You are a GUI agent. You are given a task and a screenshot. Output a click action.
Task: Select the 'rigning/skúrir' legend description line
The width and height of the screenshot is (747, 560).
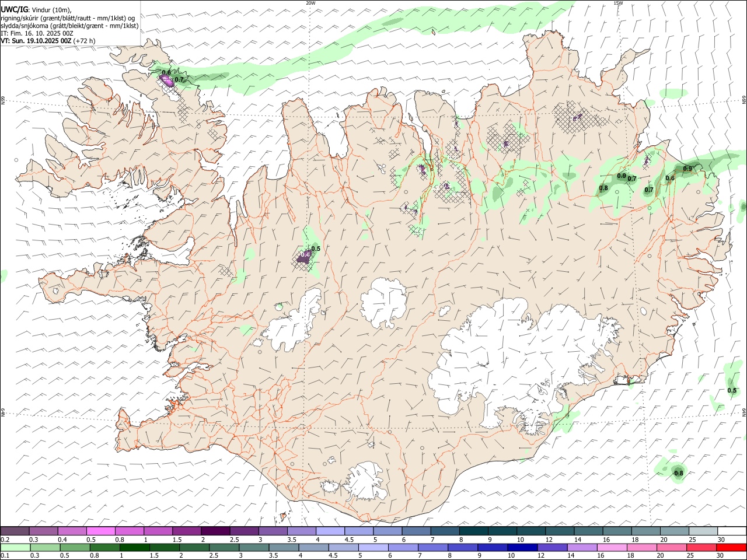click(x=68, y=18)
